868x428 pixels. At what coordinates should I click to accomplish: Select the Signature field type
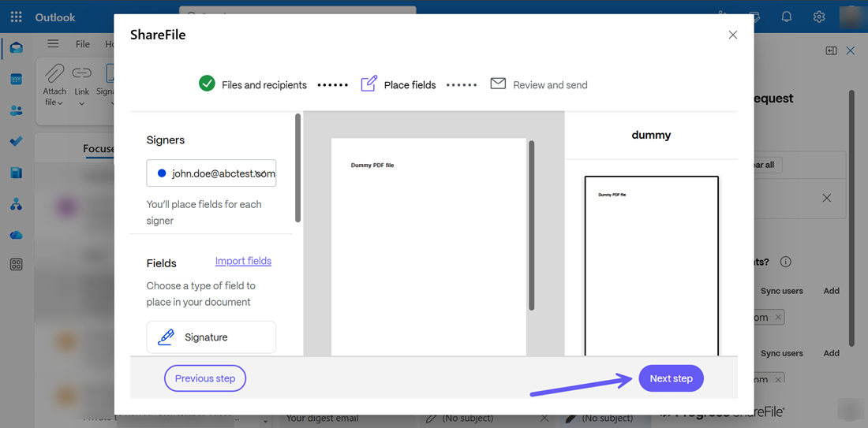pyautogui.click(x=211, y=337)
